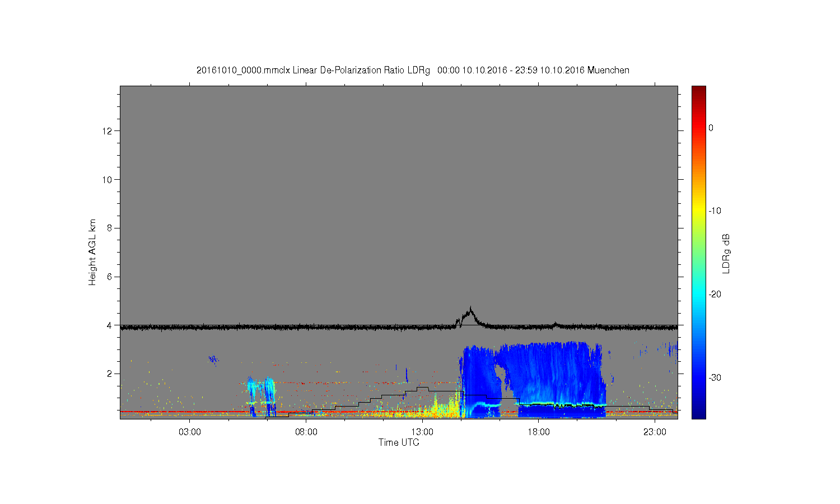Click the yellow section of the colorbar
This screenshot has height=504, width=840.
pyautogui.click(x=699, y=211)
